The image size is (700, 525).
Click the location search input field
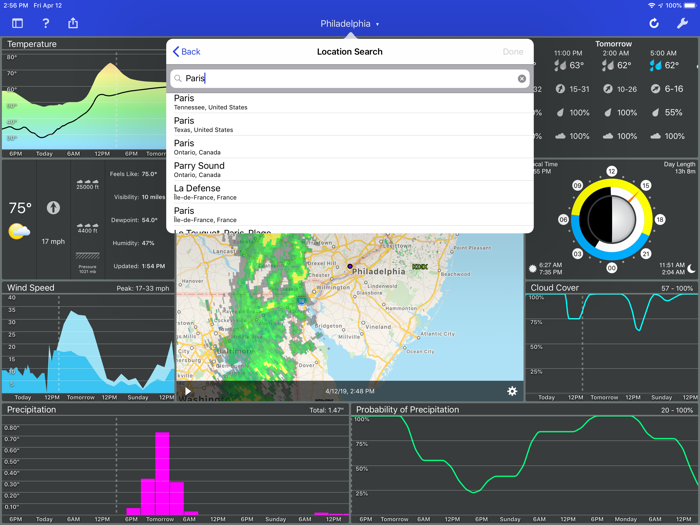350,79
